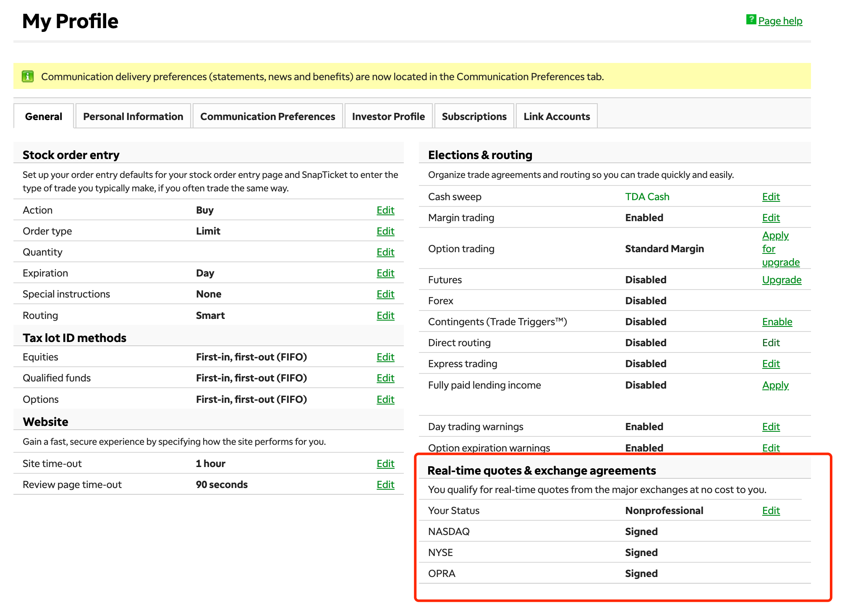Edit the Expiration setting
858x616 pixels.
pyautogui.click(x=385, y=273)
